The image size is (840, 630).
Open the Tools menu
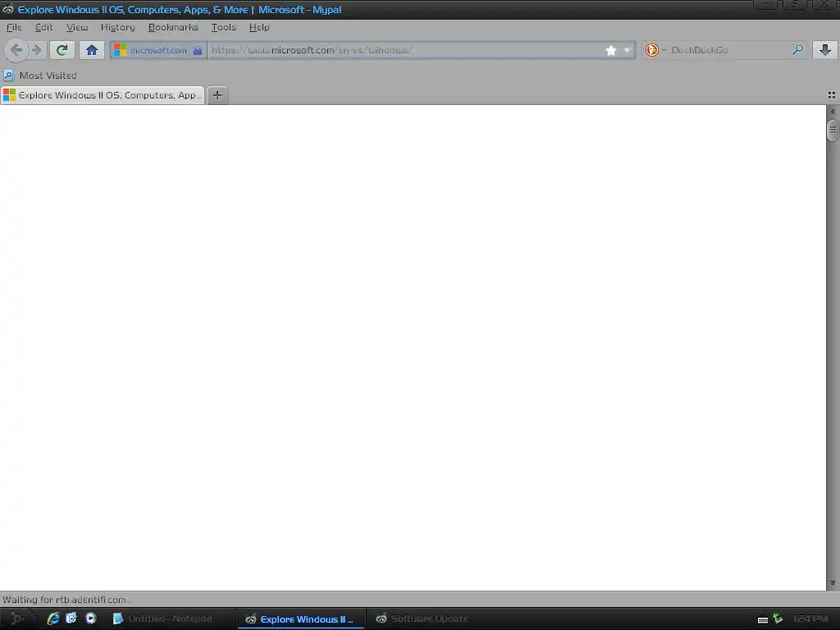click(x=223, y=27)
